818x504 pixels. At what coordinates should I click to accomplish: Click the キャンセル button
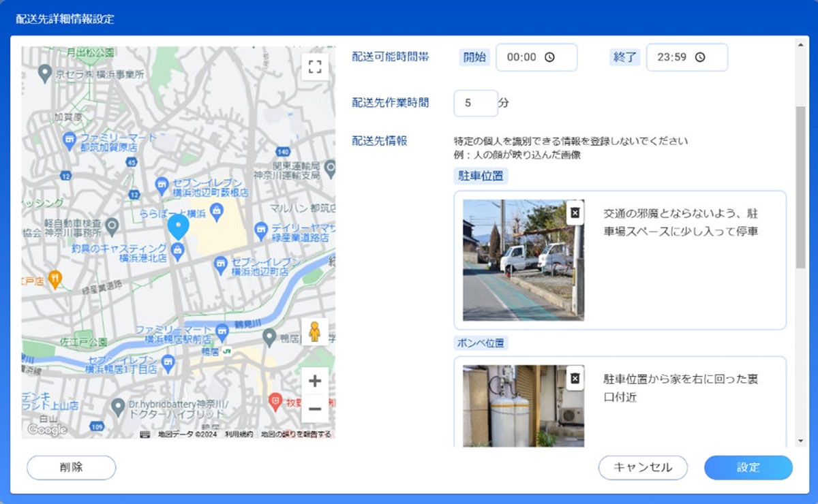[x=643, y=467]
